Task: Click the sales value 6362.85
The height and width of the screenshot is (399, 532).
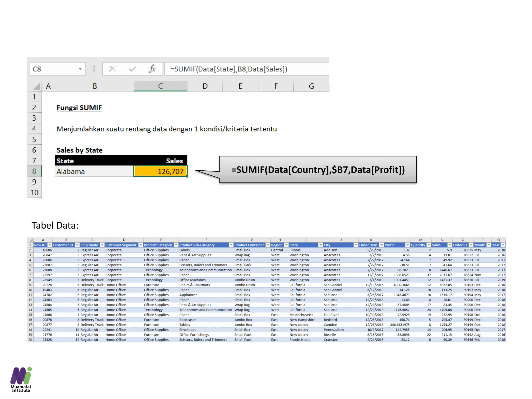Action: [442, 285]
